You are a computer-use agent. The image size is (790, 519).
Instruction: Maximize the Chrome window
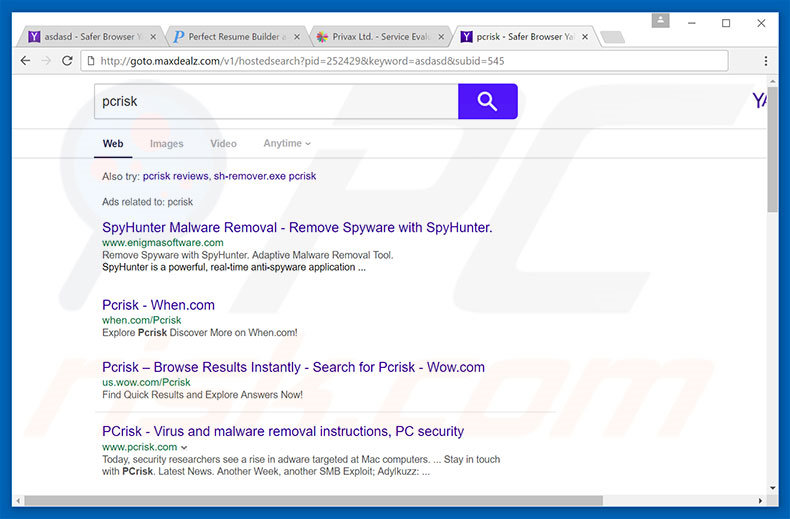726,23
